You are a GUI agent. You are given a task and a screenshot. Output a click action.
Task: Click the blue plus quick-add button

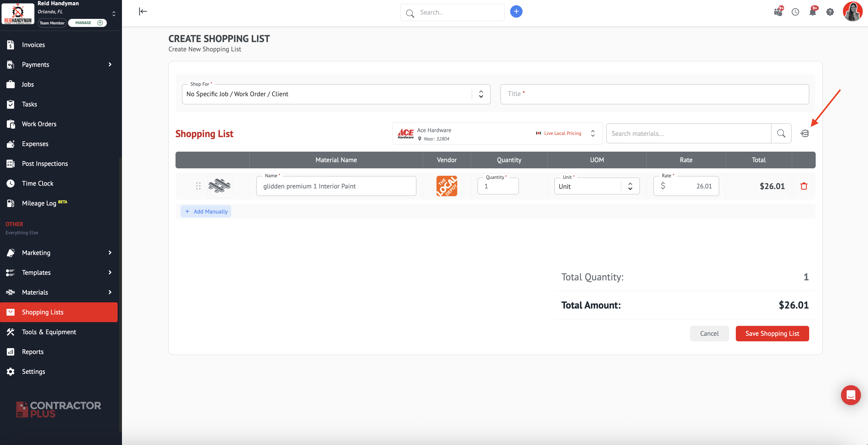tap(516, 12)
